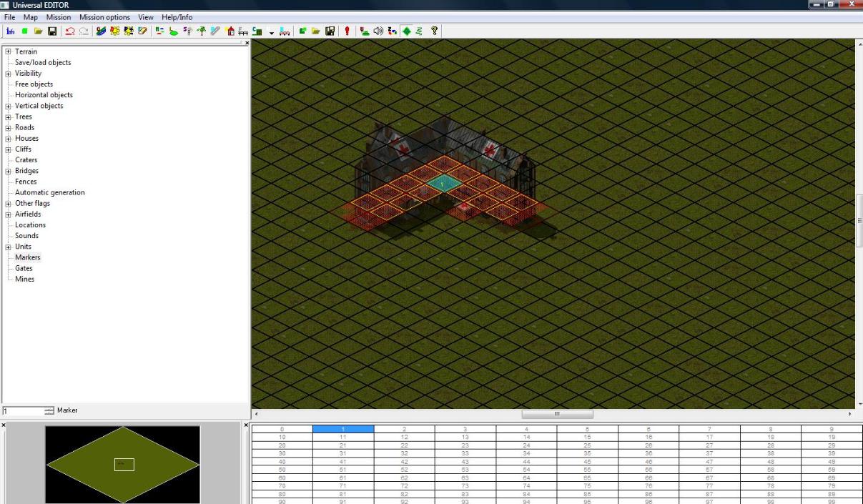Image resolution: width=863 pixels, height=504 pixels.
Task: Select the purple S tool icon
Action: point(187,31)
